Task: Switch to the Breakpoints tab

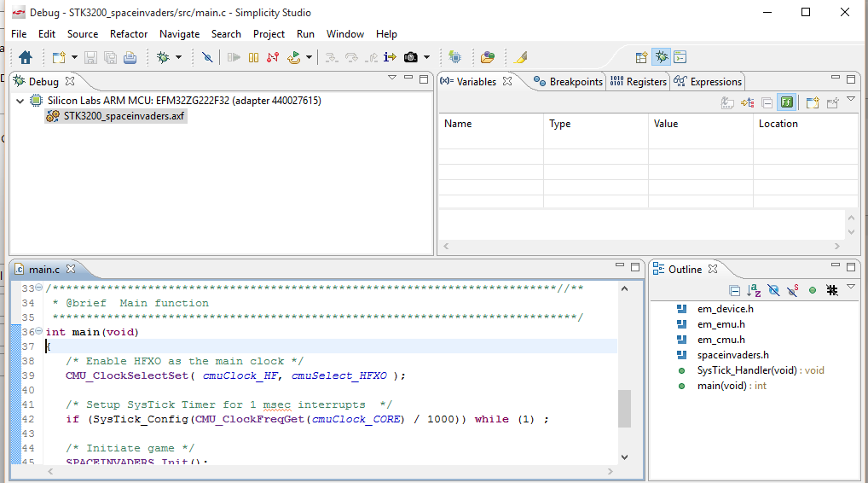Action: coord(568,81)
